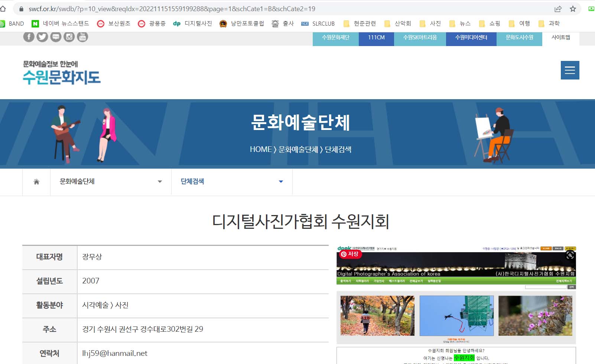Click the 수원문화지도 site logo
The image size is (595, 364).
[62, 73]
